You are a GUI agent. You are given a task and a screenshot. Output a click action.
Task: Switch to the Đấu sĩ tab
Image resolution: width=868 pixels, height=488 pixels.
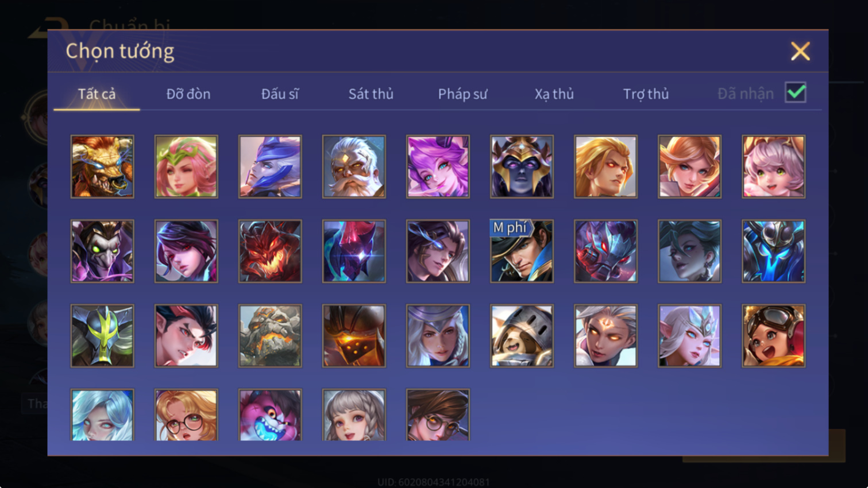(280, 94)
